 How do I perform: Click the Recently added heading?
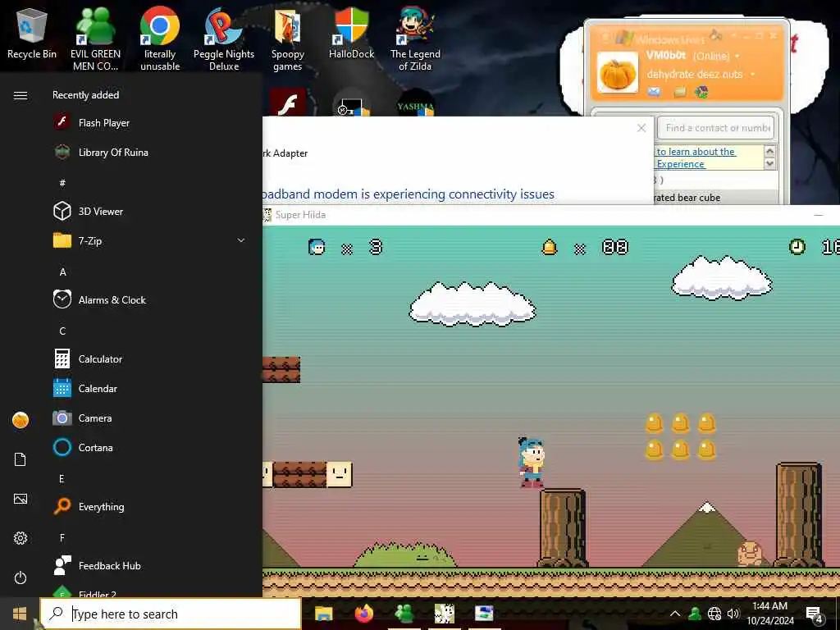[85, 95]
